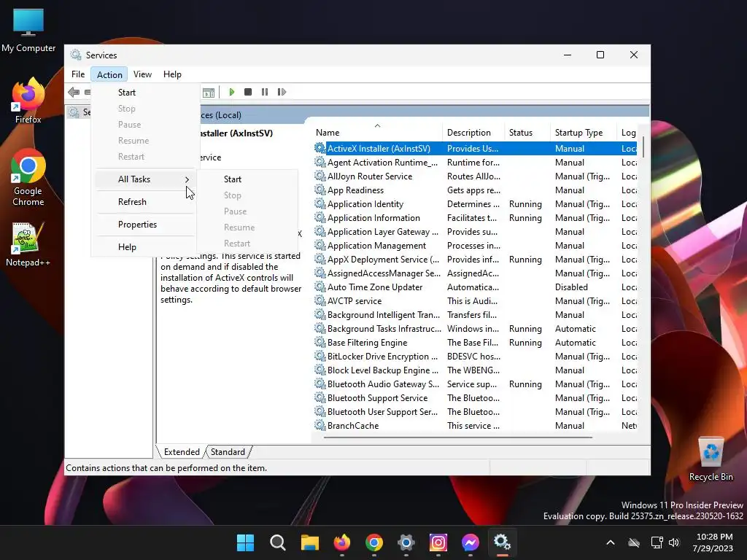Choose Properties in the Action menu
Viewport: 747px width, 560px height.
click(x=145, y=225)
